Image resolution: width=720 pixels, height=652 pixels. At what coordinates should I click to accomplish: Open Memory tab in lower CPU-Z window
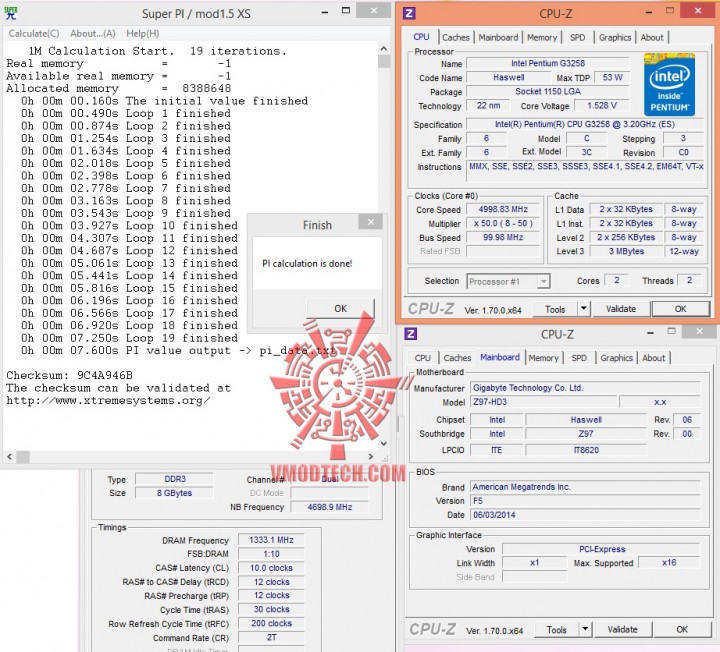(x=543, y=358)
